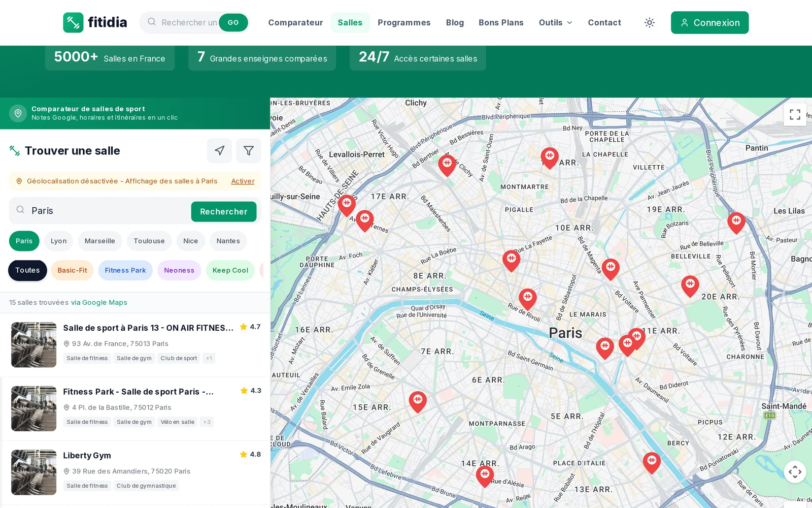The image size is (812, 508).
Task: Open the Blog menu item
Action: click(455, 22)
